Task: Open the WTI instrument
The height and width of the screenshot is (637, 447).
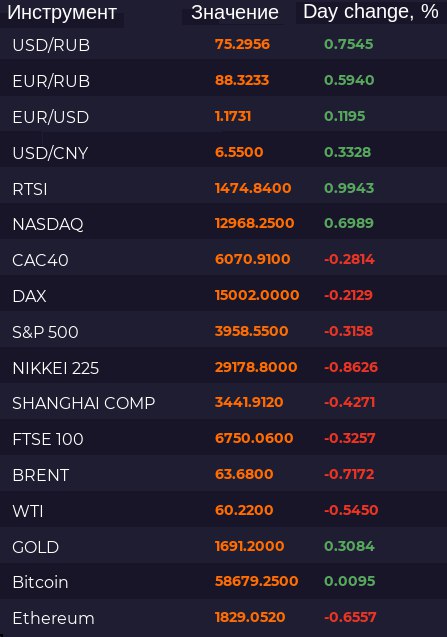Action: point(28,511)
